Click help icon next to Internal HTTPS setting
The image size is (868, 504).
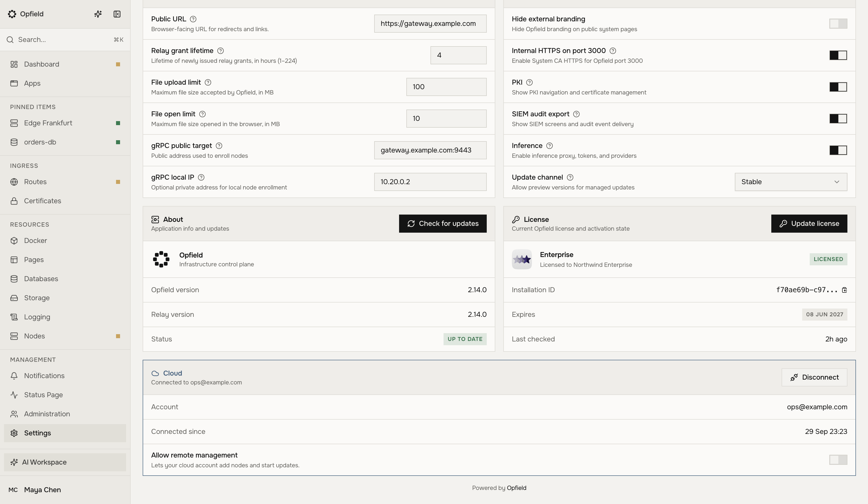click(x=613, y=51)
